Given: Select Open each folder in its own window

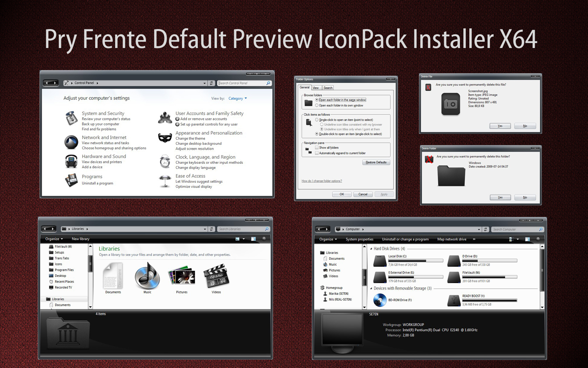Looking at the screenshot, I should [317, 105].
